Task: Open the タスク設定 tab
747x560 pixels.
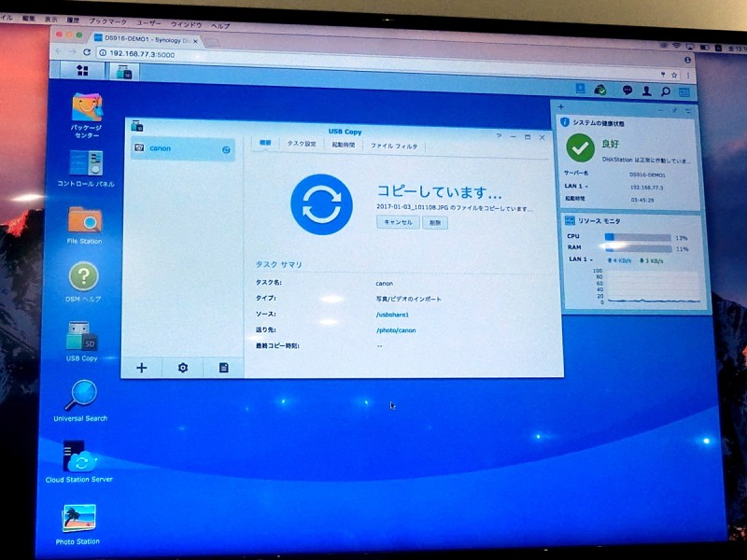Action: coord(302,144)
